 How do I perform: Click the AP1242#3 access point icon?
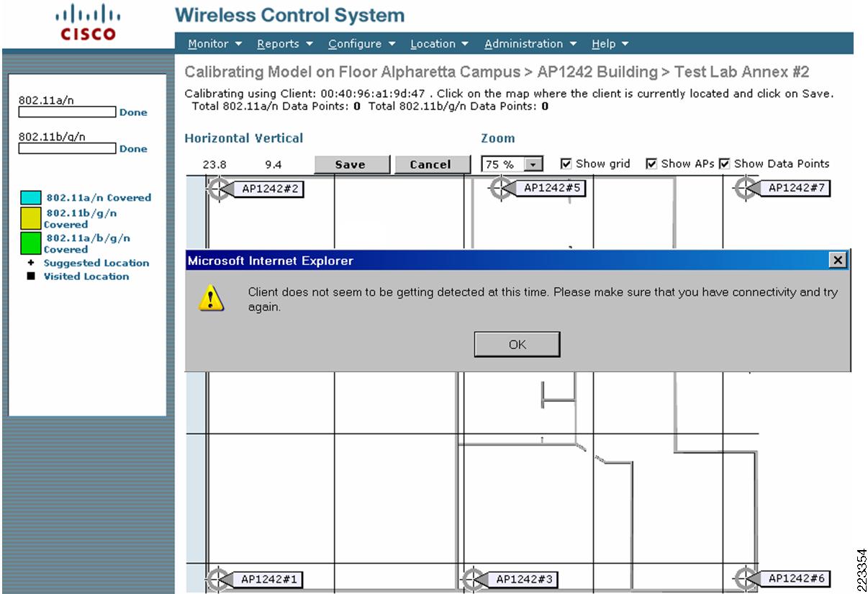pos(473,579)
